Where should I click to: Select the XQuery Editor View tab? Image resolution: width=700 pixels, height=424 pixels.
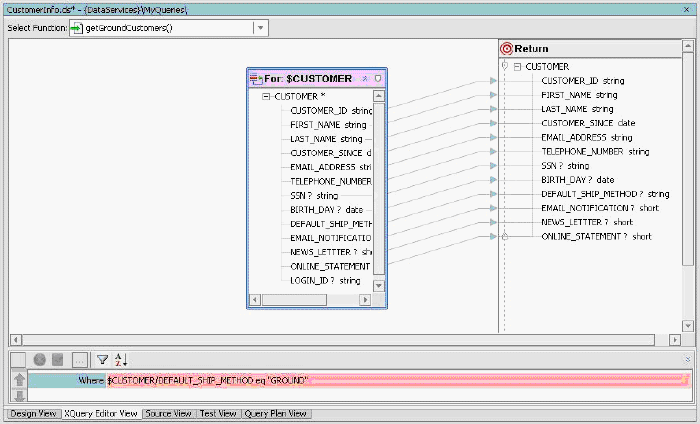point(101,414)
